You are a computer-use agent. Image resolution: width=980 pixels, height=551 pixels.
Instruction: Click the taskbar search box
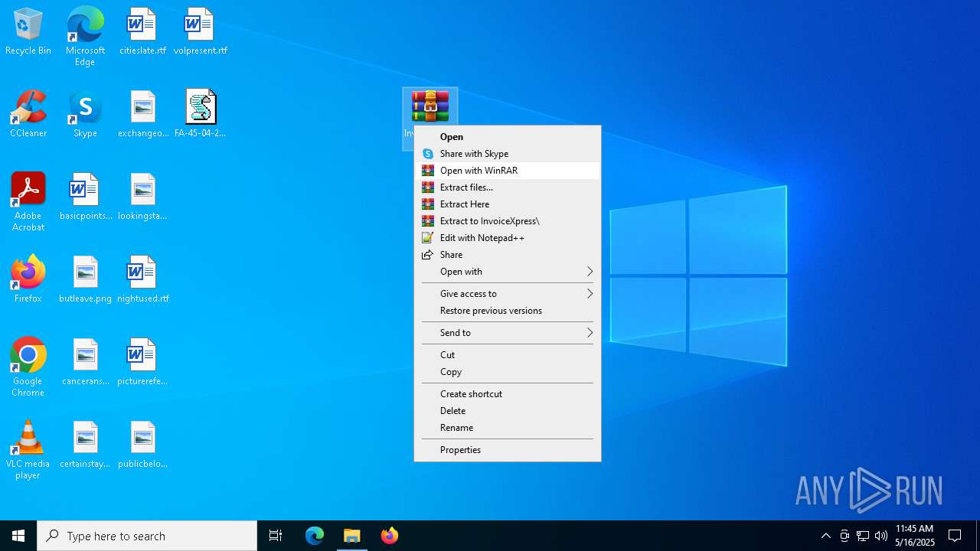[x=147, y=536]
